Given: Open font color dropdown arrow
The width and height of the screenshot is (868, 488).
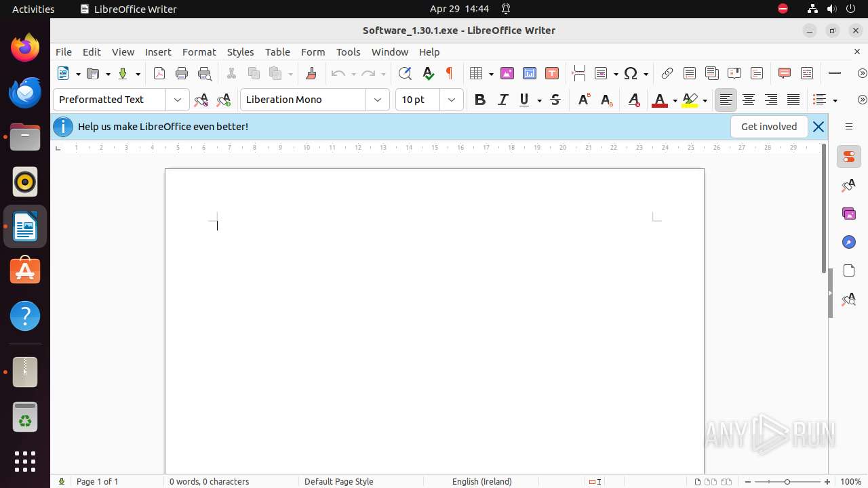Looking at the screenshot, I should pyautogui.click(x=674, y=100).
